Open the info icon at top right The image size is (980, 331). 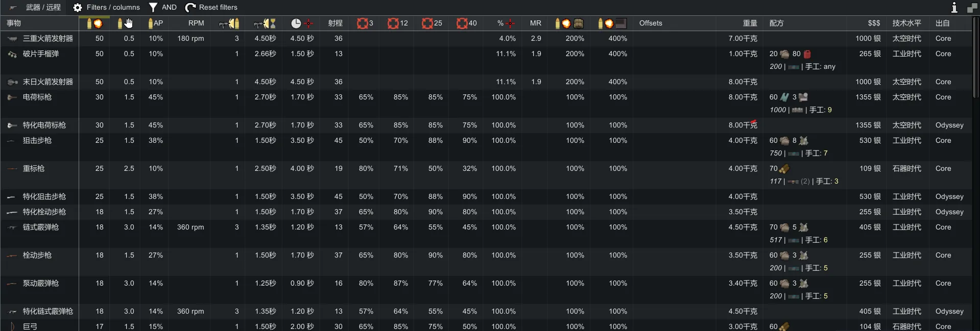954,7
